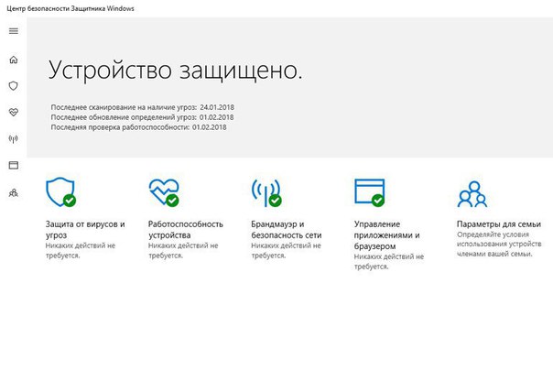Viewport: 553px width, 392px height.
Task: Open virus protection shield icon in sidebar
Action: [14, 86]
